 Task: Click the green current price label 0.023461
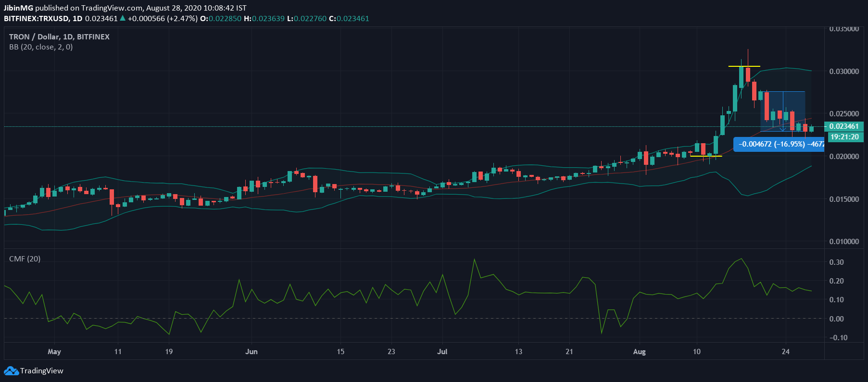coord(844,126)
